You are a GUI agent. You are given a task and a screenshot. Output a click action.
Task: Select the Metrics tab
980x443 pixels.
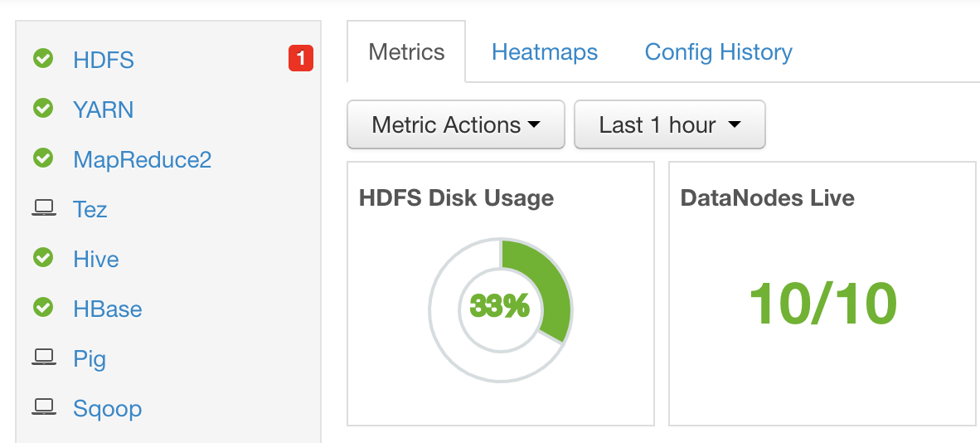406,51
